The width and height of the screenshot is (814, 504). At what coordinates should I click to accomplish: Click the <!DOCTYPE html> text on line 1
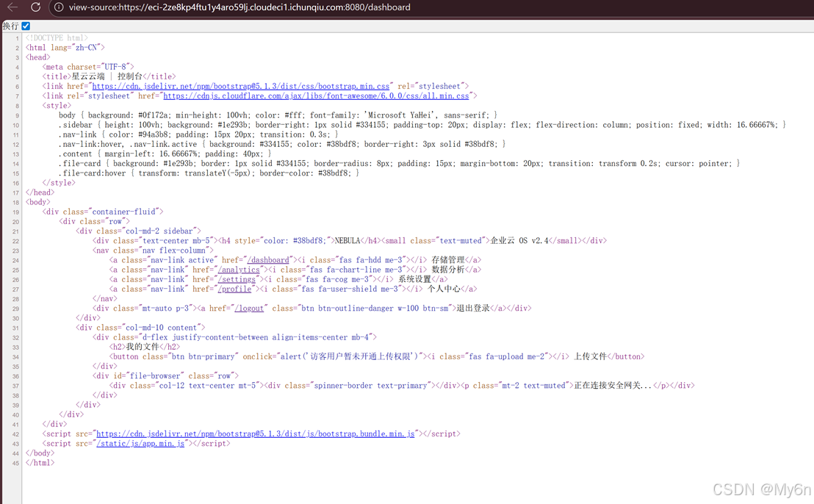[x=57, y=38]
